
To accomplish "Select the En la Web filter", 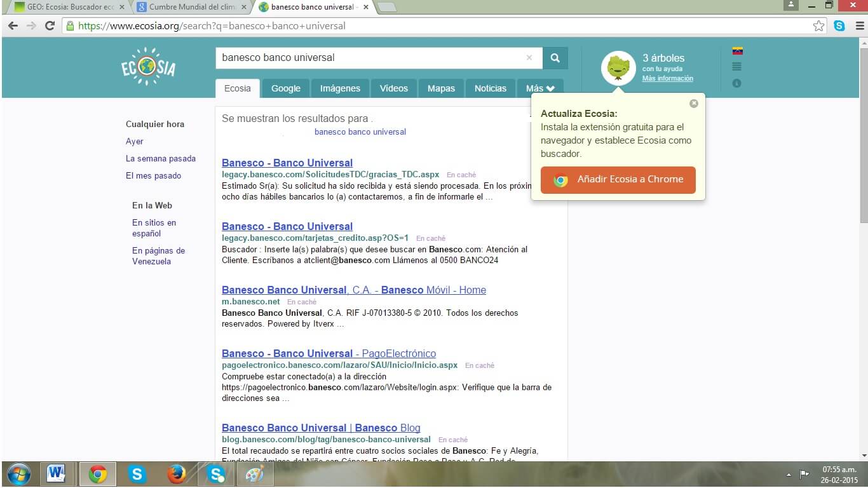I will point(152,206).
